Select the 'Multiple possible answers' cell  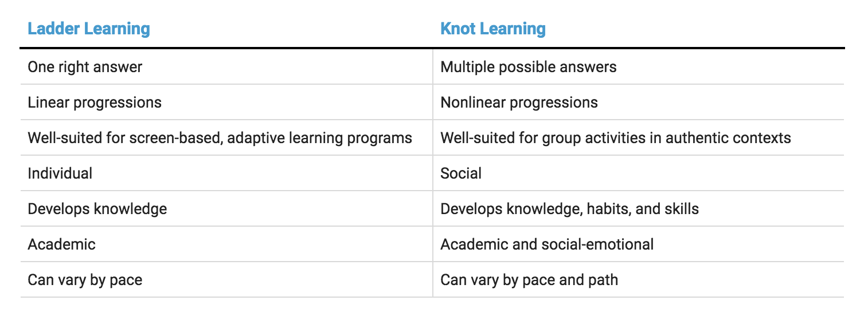pyautogui.click(x=638, y=66)
